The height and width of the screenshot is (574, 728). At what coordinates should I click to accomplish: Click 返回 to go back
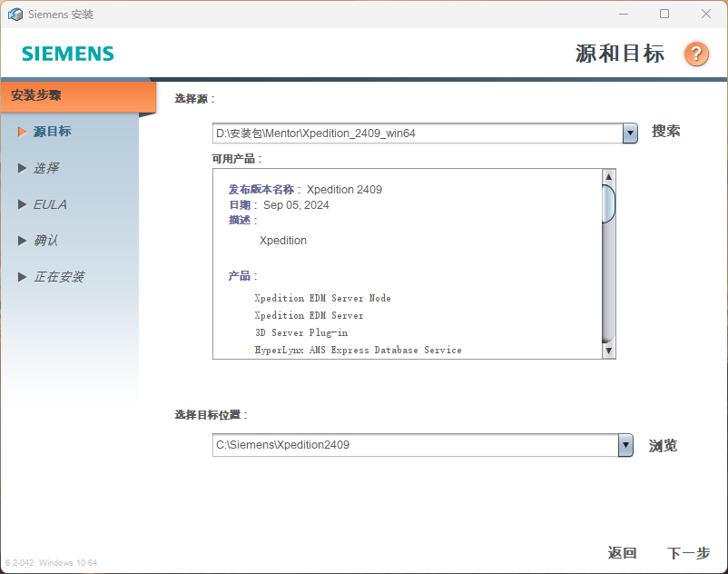622,553
